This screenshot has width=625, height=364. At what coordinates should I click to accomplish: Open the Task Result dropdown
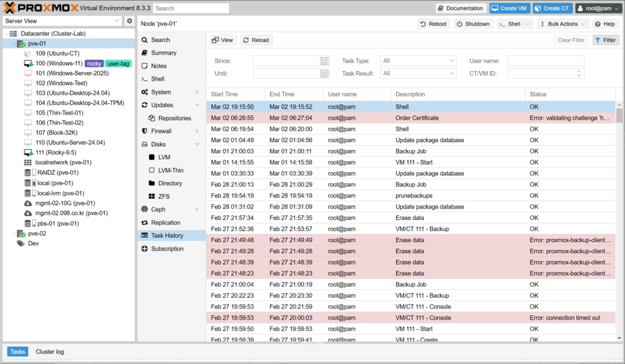click(452, 74)
